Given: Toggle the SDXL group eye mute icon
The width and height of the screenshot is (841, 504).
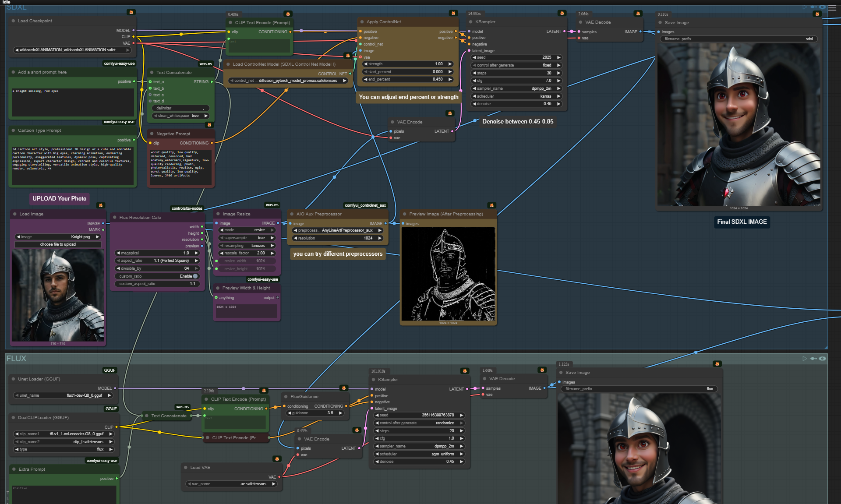Looking at the screenshot, I should pyautogui.click(x=823, y=7).
